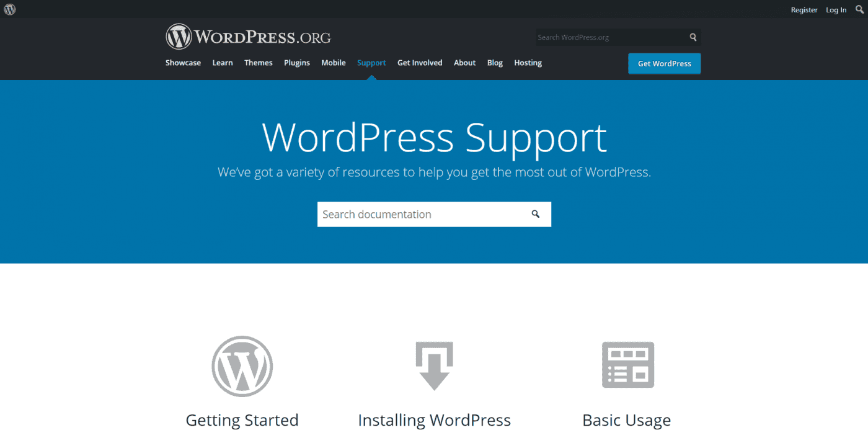Click the resources tagline under the title
This screenshot has height=430, width=868.
click(x=435, y=172)
